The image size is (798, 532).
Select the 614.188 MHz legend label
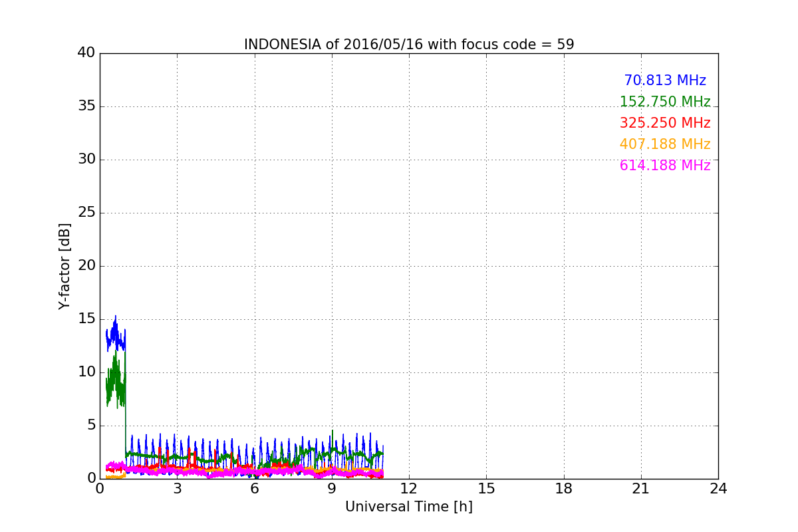tap(665, 166)
